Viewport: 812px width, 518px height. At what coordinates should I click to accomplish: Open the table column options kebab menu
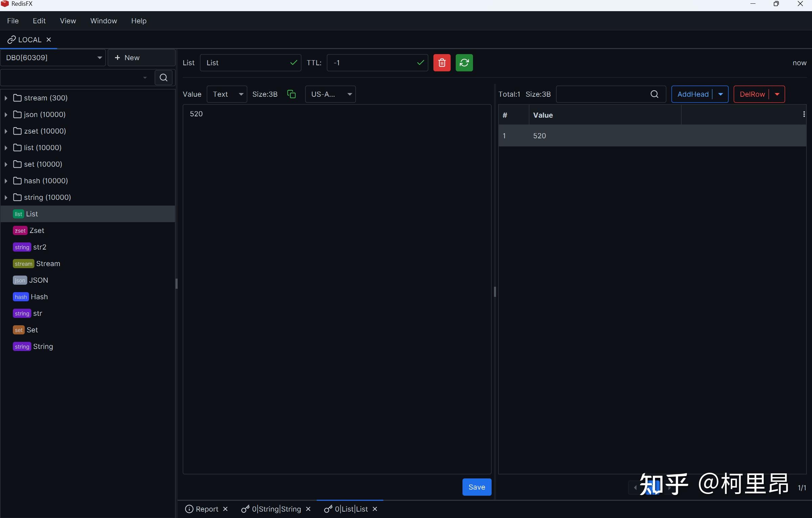tap(804, 114)
